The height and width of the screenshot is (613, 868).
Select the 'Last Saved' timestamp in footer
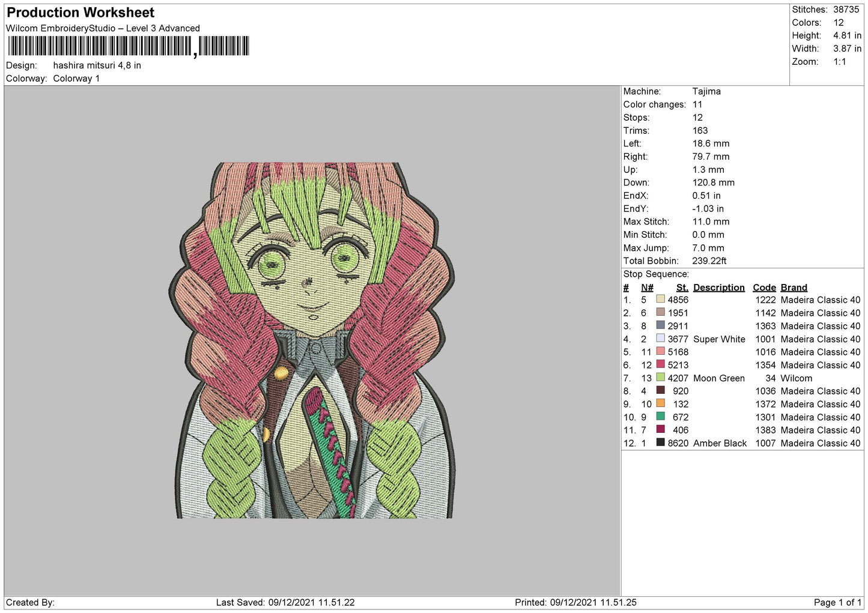285,602
